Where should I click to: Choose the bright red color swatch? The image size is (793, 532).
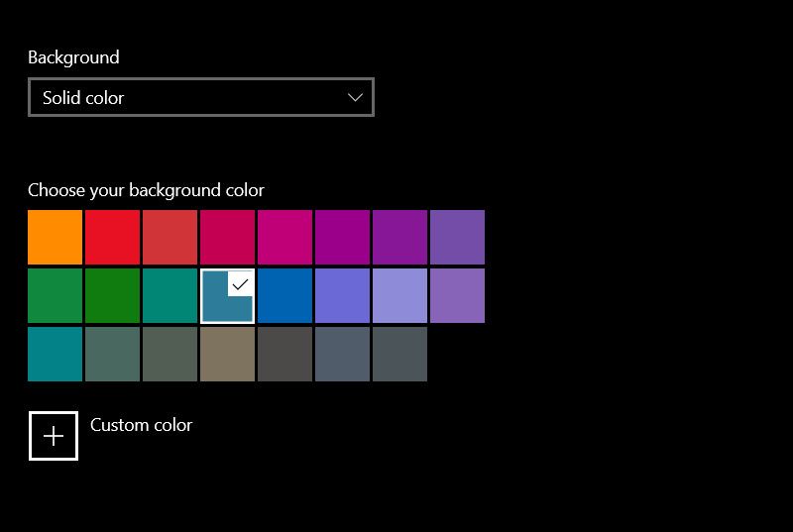[112, 237]
